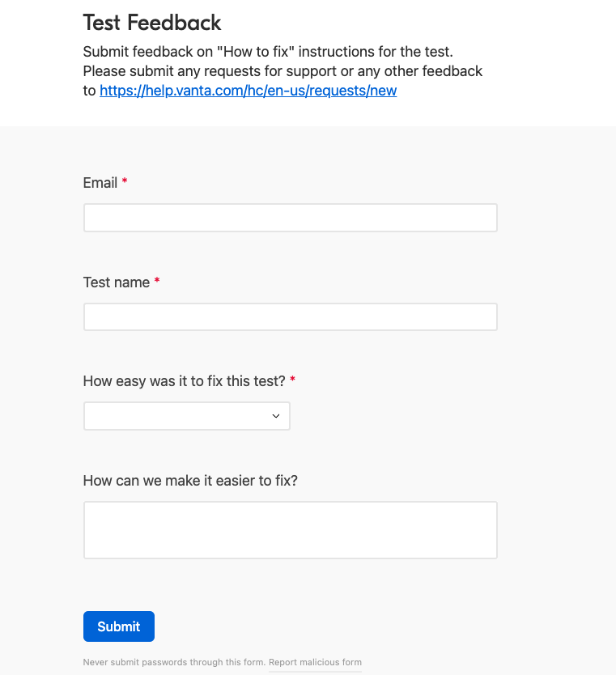Click the Test name label
This screenshot has height=675, width=616.
tap(117, 282)
